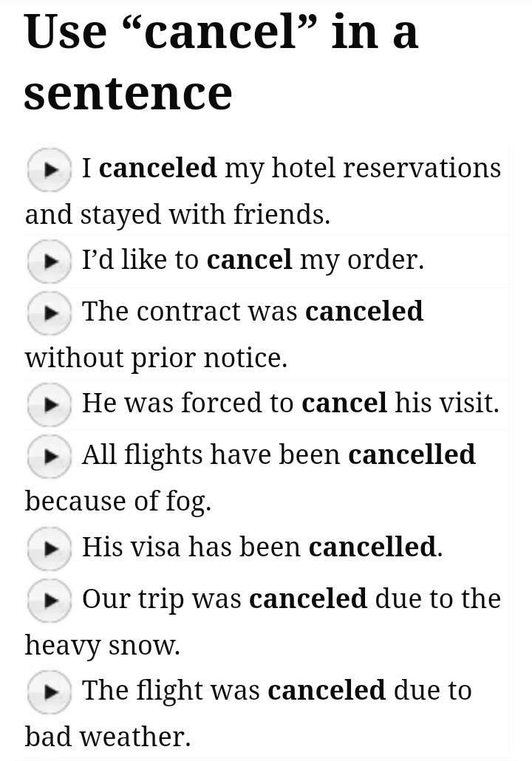Screen dimensions: 532x761
Task: Click bold "cancelled" in the flights fog sentence
Action: coord(412,454)
